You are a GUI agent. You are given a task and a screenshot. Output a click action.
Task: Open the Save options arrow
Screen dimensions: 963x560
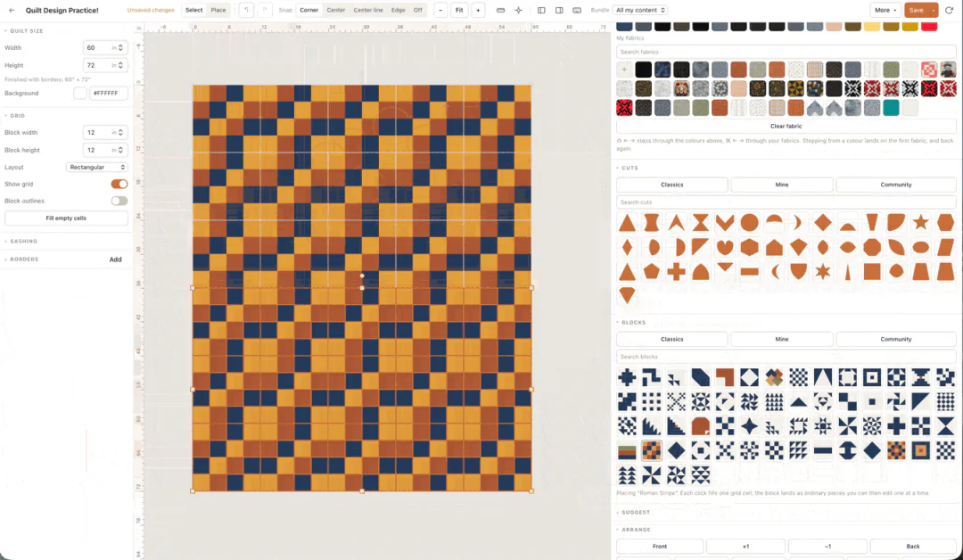coord(934,10)
